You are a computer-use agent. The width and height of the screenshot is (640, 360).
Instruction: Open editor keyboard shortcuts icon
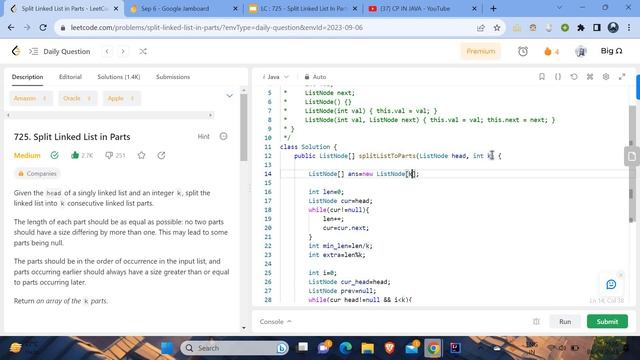point(590,77)
